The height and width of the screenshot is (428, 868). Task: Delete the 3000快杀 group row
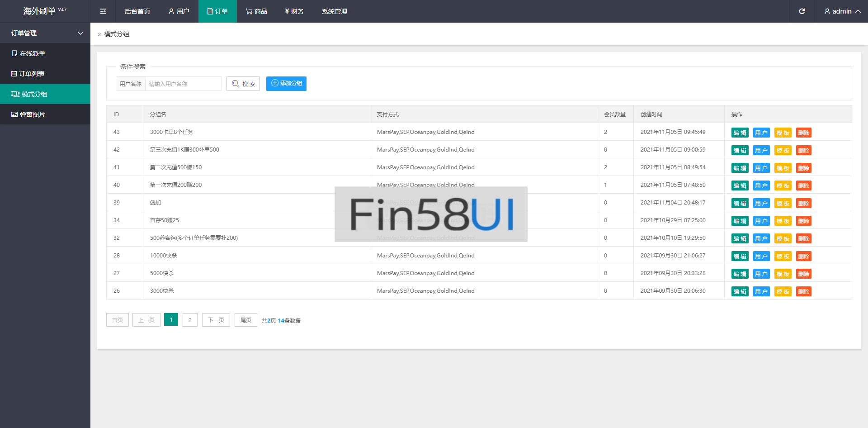click(x=803, y=291)
